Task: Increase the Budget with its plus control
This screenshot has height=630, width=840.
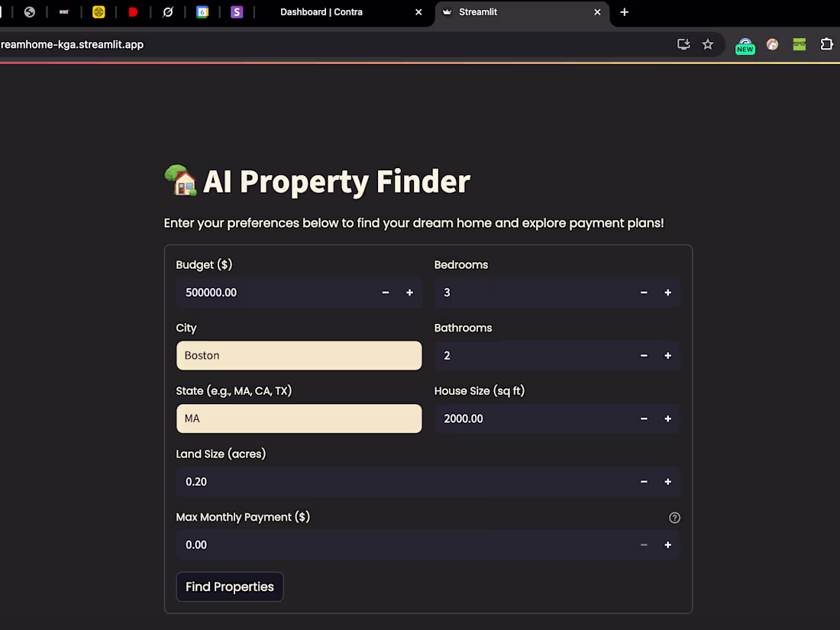Action: click(x=409, y=292)
